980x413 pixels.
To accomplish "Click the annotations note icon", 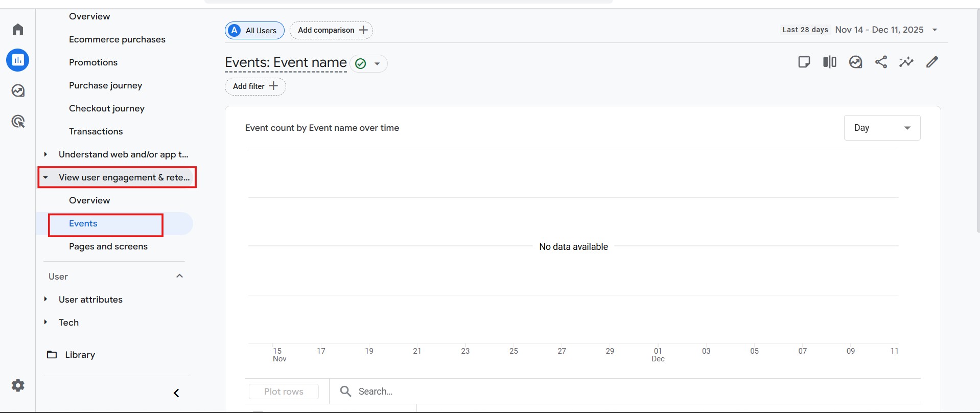I will [x=804, y=62].
